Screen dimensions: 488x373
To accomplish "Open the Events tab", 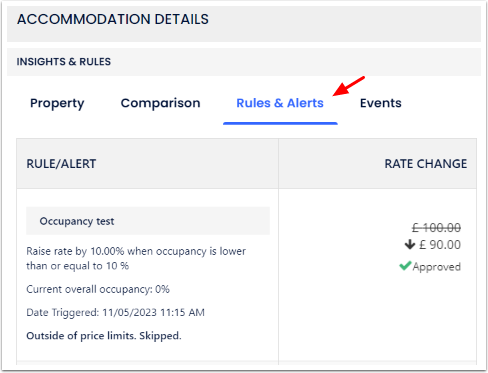I will (381, 103).
